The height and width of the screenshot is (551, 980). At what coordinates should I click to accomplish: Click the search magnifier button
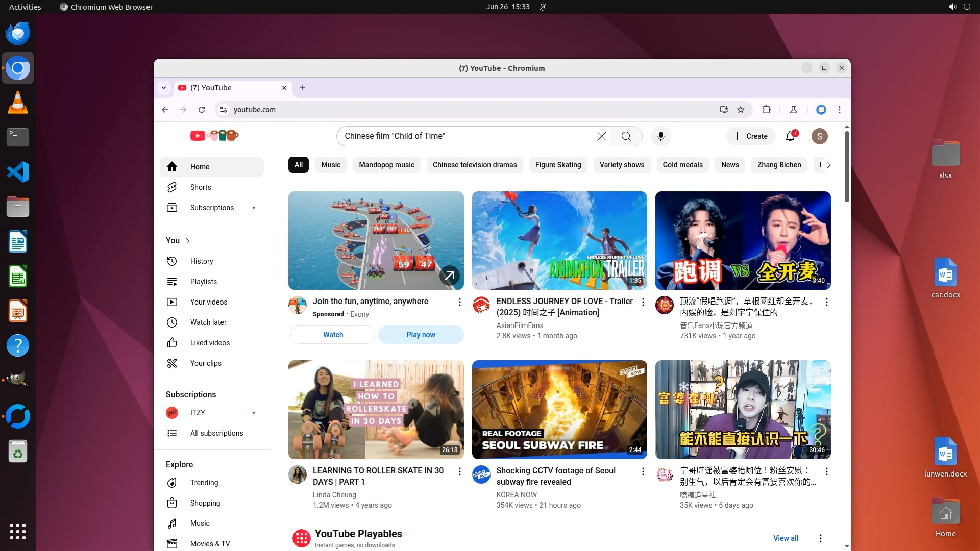(x=626, y=136)
